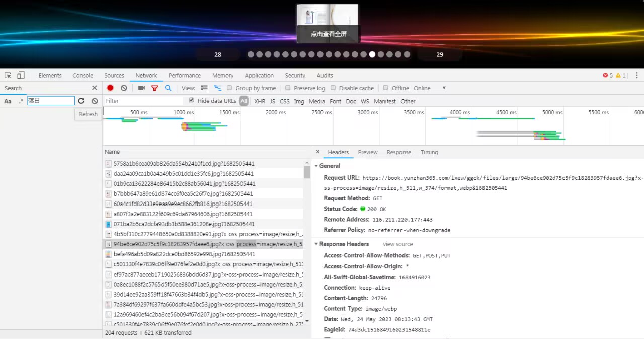Click the blue search magnifier icon
This screenshot has height=339, width=644.
pyautogui.click(x=168, y=88)
